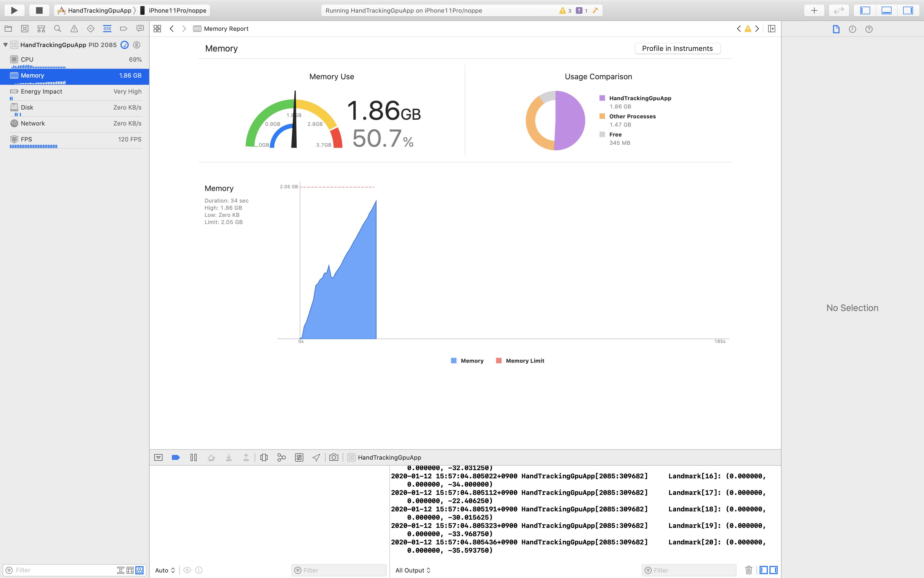Image resolution: width=924 pixels, height=578 pixels.
Task: Simulate location arrow icon
Action: 316,457
